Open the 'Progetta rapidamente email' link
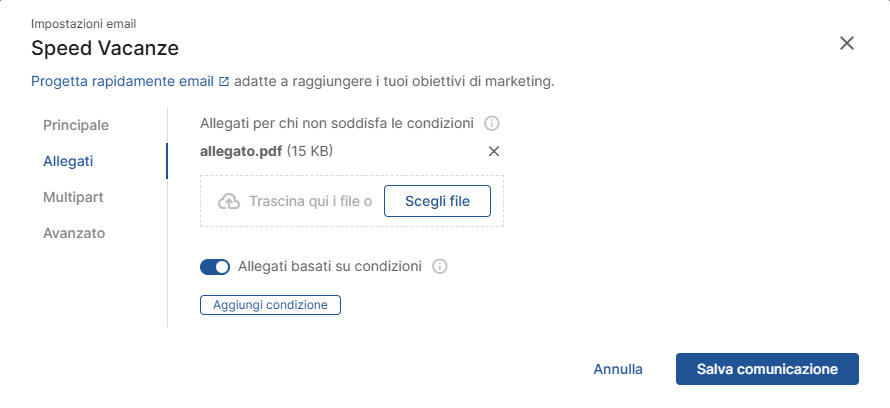890x408 pixels. coord(123,81)
